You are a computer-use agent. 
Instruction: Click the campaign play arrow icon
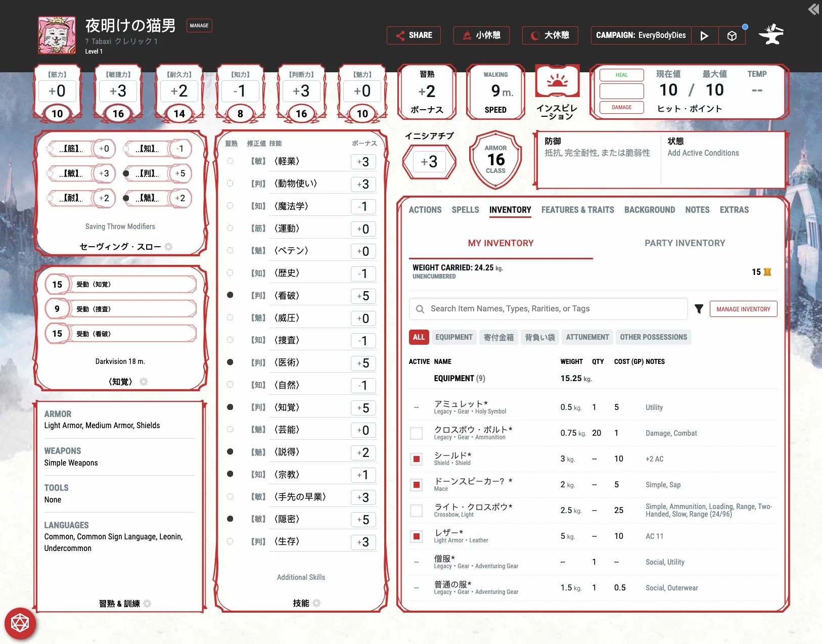(x=704, y=35)
